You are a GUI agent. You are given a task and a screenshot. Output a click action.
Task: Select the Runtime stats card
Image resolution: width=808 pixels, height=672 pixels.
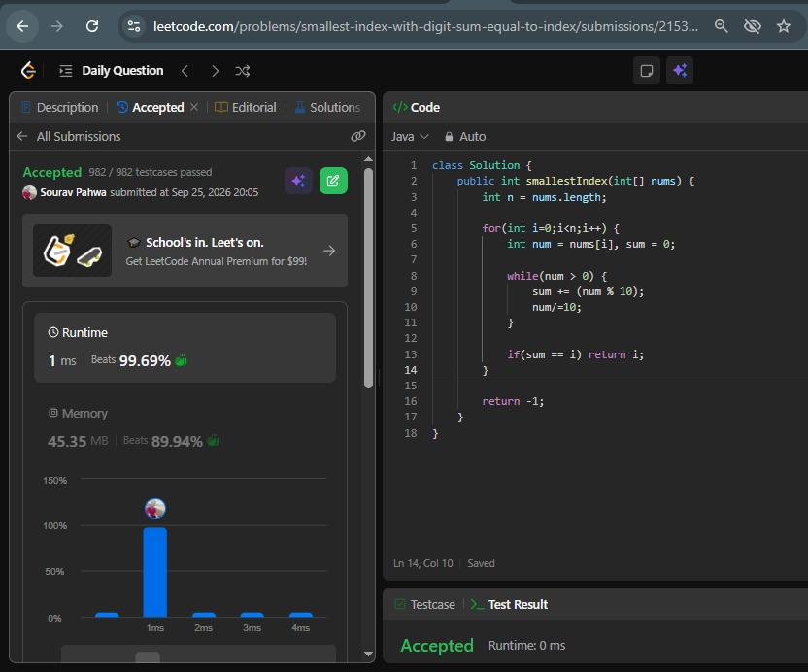pos(185,348)
